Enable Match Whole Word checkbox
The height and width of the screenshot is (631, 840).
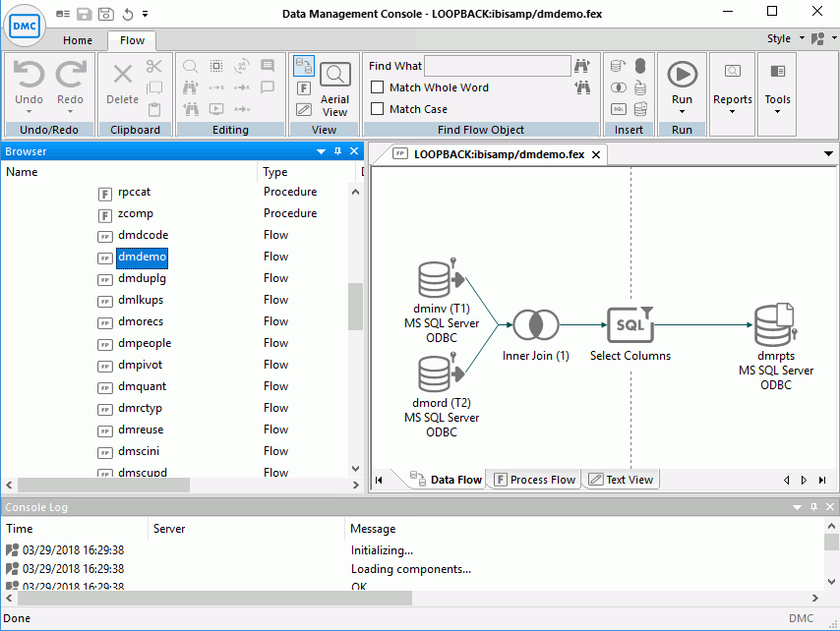377,87
